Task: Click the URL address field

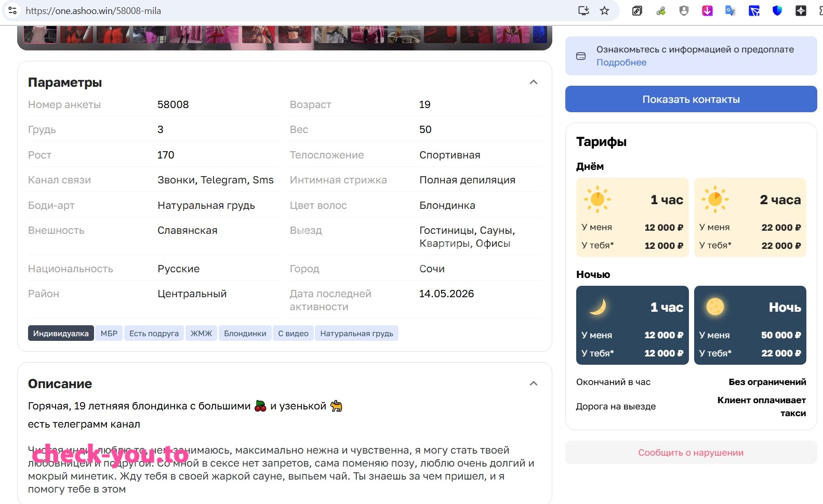Action: [x=296, y=10]
